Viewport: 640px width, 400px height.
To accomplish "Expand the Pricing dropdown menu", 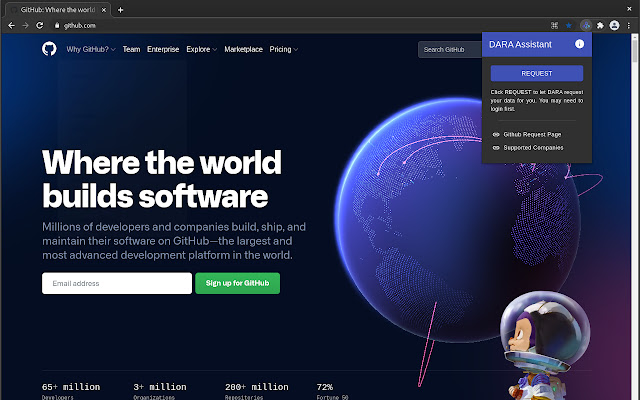I will [x=284, y=49].
